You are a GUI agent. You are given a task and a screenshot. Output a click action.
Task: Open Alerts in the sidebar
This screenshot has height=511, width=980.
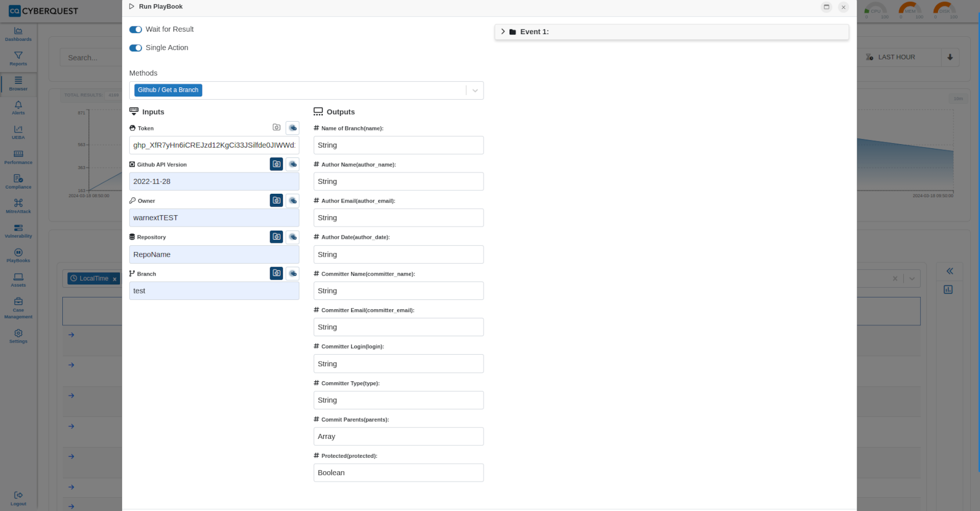pyautogui.click(x=18, y=108)
